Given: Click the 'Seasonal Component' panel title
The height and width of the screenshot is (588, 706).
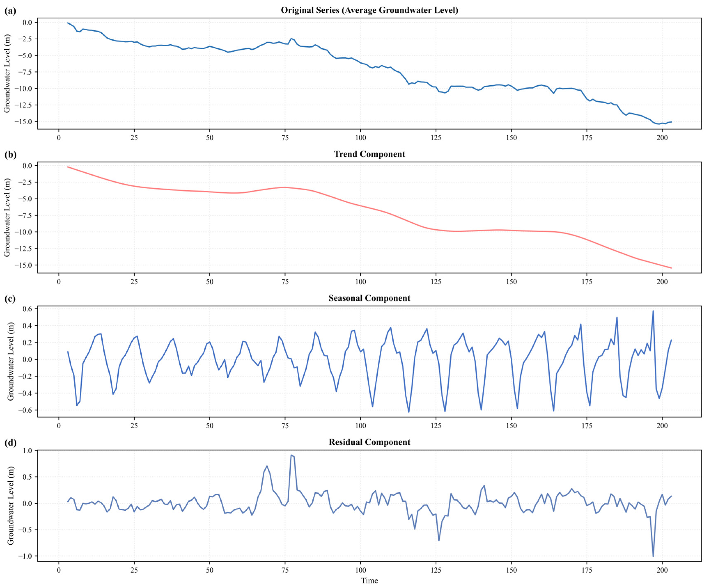Looking at the screenshot, I should click(369, 298).
